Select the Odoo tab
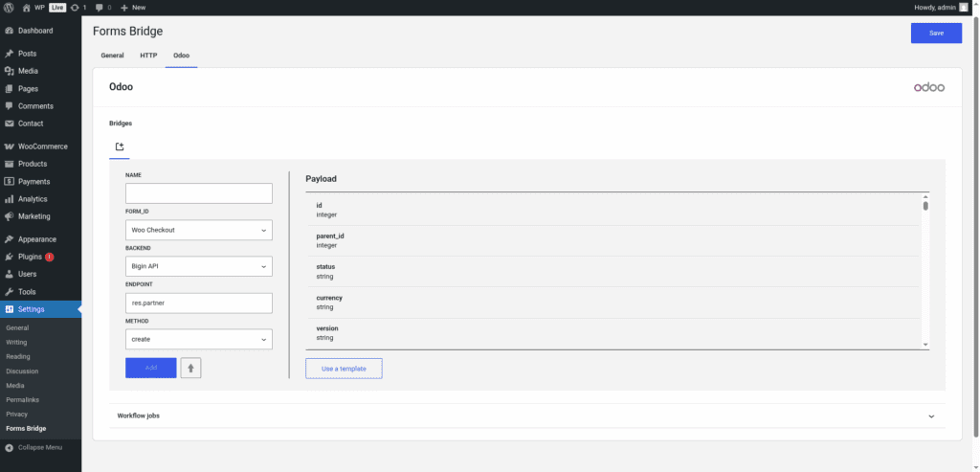 point(181,56)
